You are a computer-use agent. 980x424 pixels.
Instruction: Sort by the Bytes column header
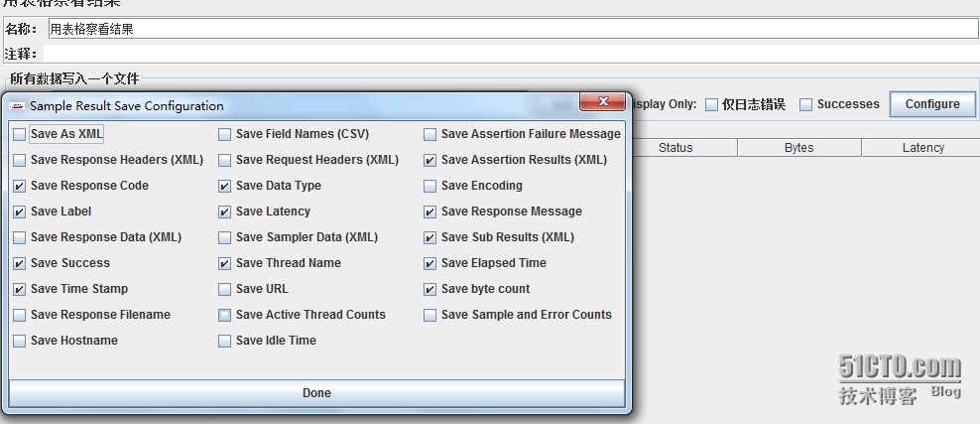pyautogui.click(x=798, y=148)
